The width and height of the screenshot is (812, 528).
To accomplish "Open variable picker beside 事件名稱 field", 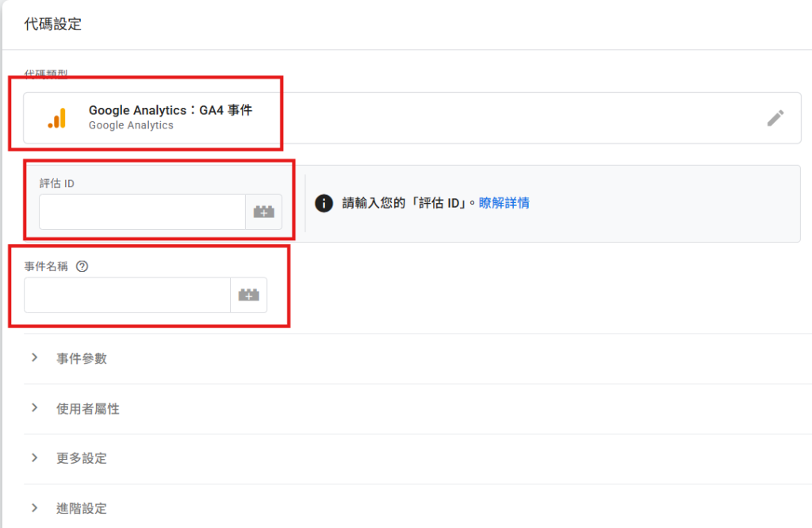I will click(248, 295).
